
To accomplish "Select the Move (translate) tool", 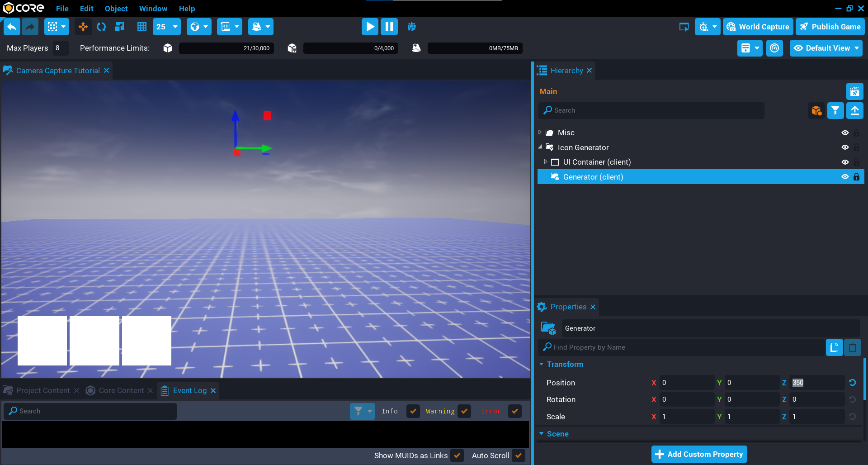I will pos(83,27).
